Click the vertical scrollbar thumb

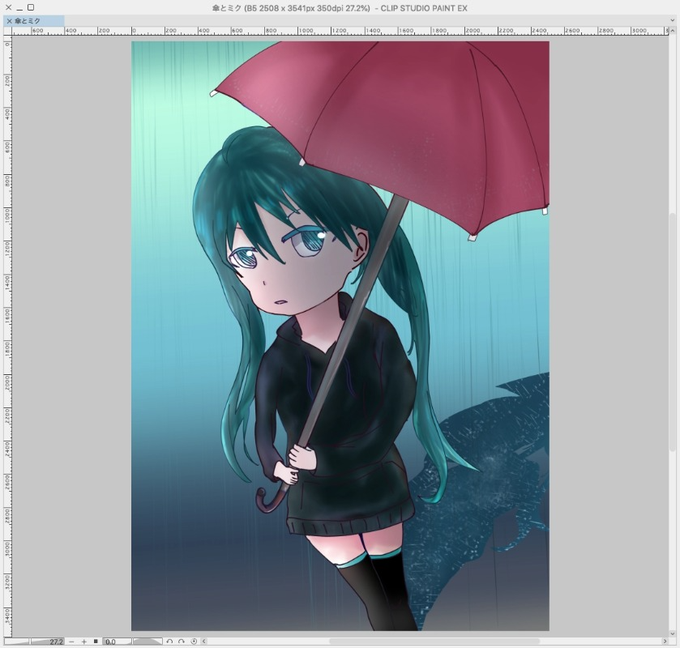point(673,332)
